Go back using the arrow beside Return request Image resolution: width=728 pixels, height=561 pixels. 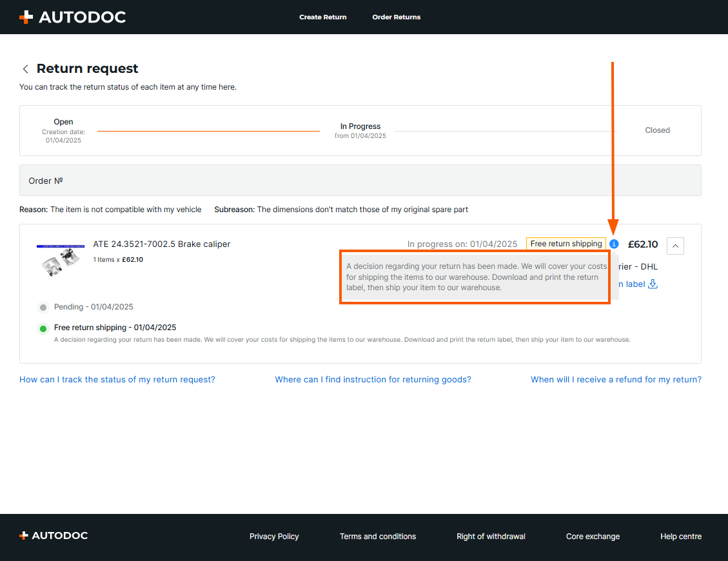point(26,69)
